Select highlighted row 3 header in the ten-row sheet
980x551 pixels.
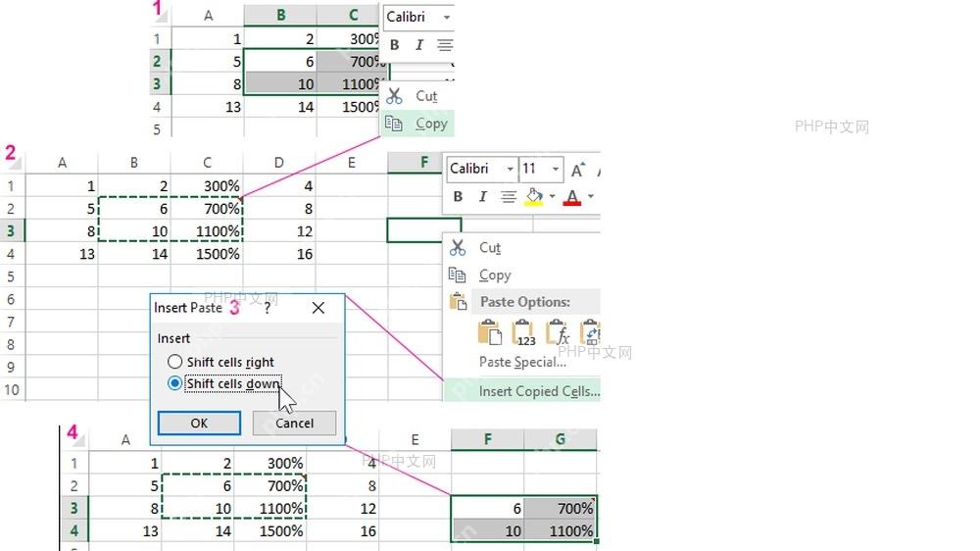click(x=11, y=230)
